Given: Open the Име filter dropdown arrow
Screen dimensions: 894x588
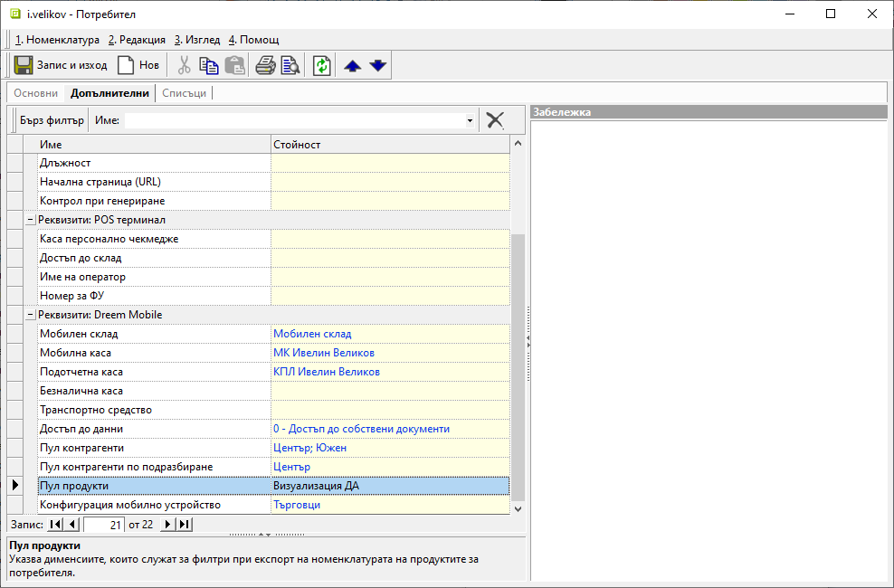Looking at the screenshot, I should (x=470, y=120).
